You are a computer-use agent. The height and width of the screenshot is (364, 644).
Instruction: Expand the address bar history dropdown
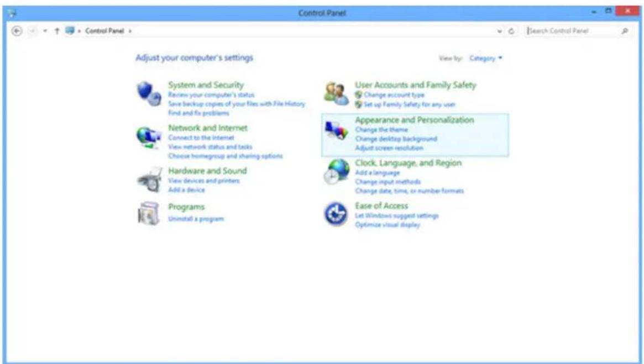[499, 31]
